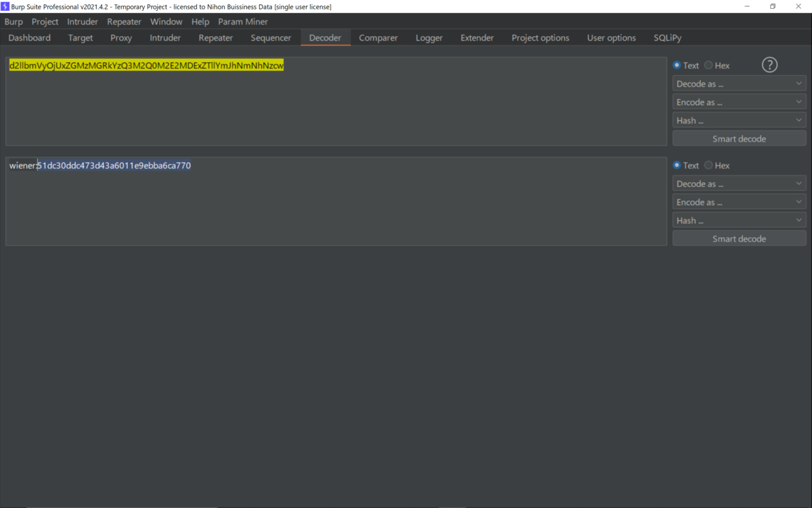Open top panel's "Decode as ..." dropdown

tap(739, 84)
